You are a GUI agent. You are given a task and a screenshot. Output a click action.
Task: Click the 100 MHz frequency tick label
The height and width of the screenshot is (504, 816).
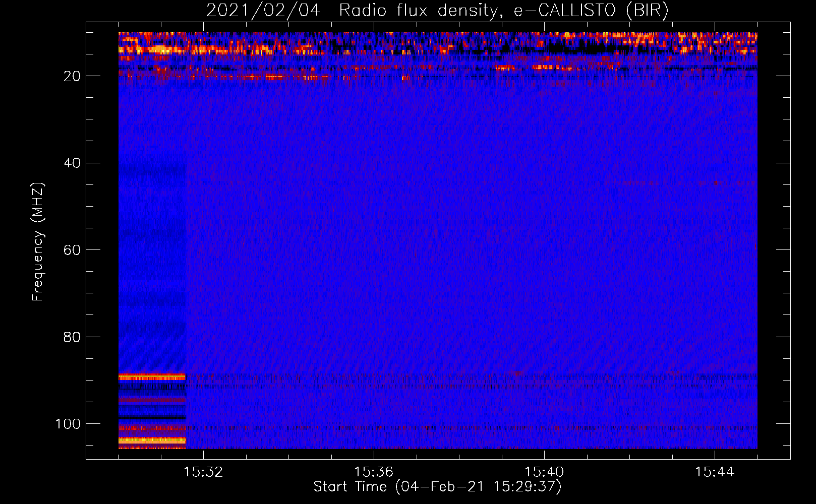tap(68, 424)
